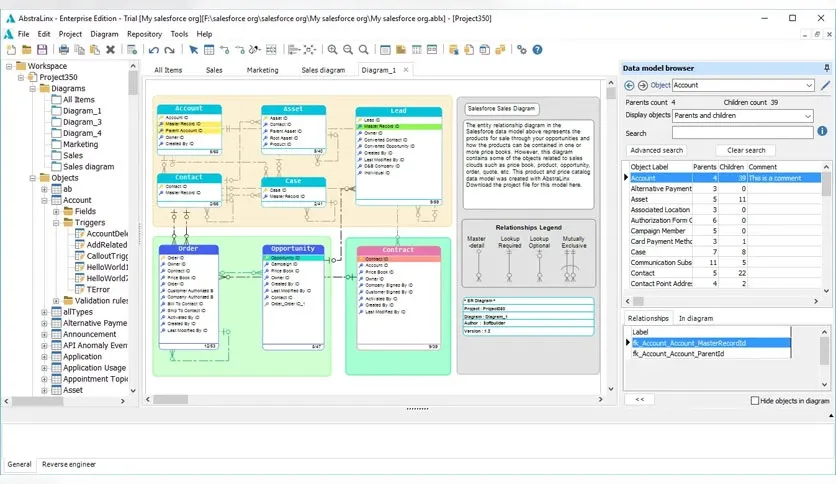
Task: Expand the ab object node
Action: pos(44,189)
